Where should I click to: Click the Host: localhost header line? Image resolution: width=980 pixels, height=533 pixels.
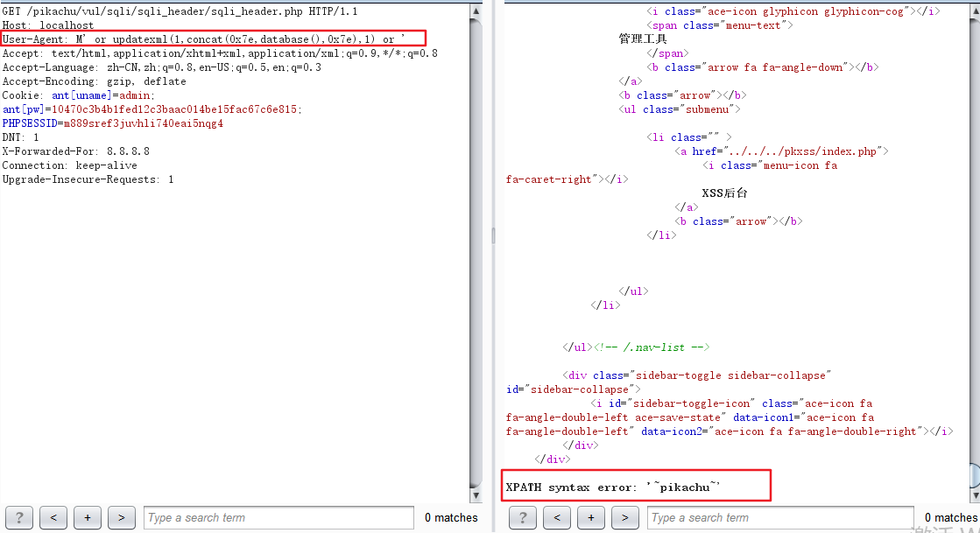(48, 25)
